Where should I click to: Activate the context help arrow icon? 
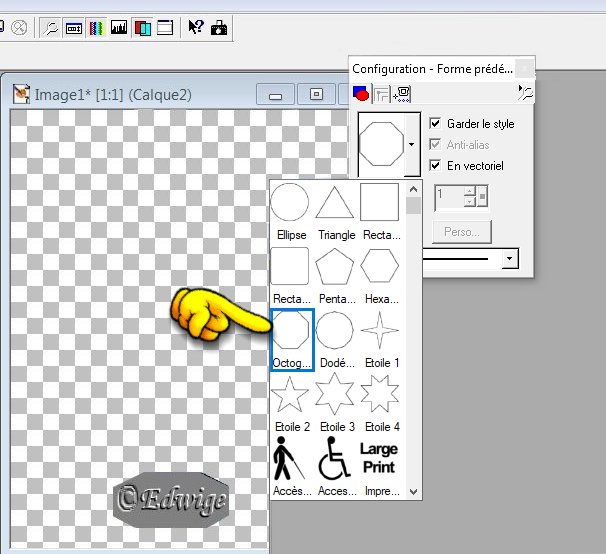coord(196,27)
